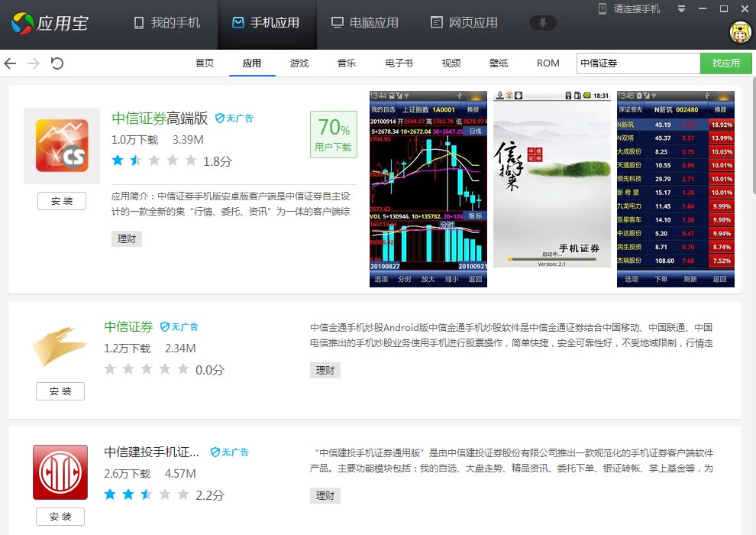Click the star rating of 中信证券高端版
The image size is (756, 535).
[x=154, y=160]
